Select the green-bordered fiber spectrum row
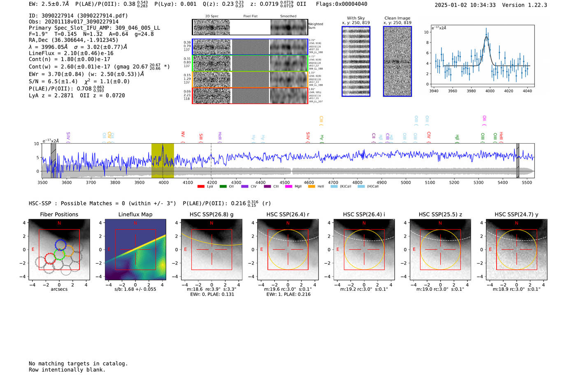The image size is (576, 392). [250, 63]
